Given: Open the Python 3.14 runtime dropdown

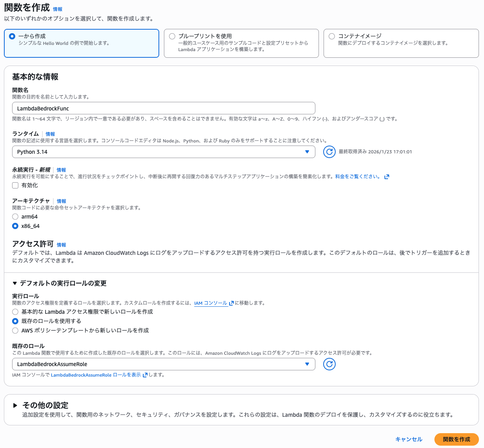Looking at the screenshot, I should point(164,152).
